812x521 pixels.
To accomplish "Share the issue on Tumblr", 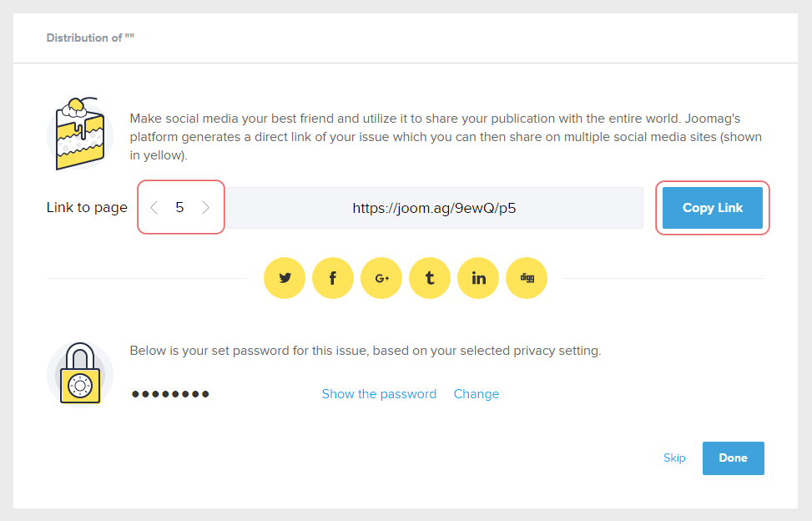I will coord(430,278).
